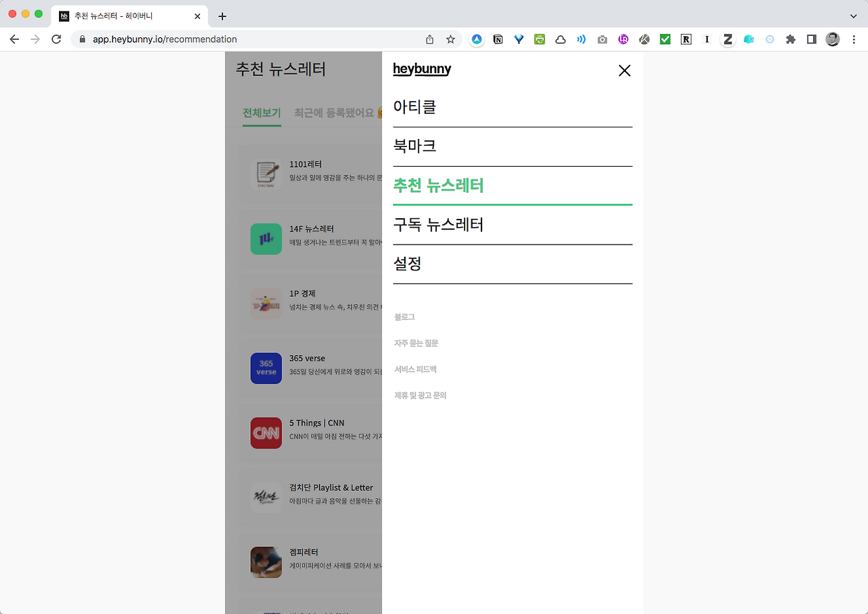
Task: Open the 겁치단 Playlist & Letter title
Action: tap(332, 487)
